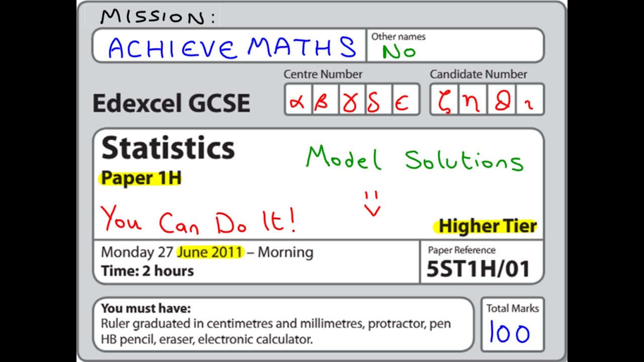The image size is (644, 362).
Task: Click the 'Edexcel GCSE' heading
Action: pos(171,103)
